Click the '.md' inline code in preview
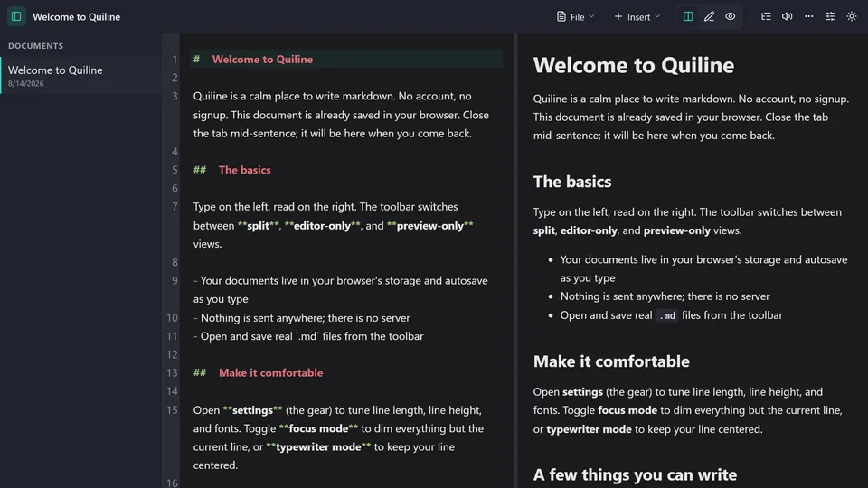The image size is (868, 488). point(667,315)
